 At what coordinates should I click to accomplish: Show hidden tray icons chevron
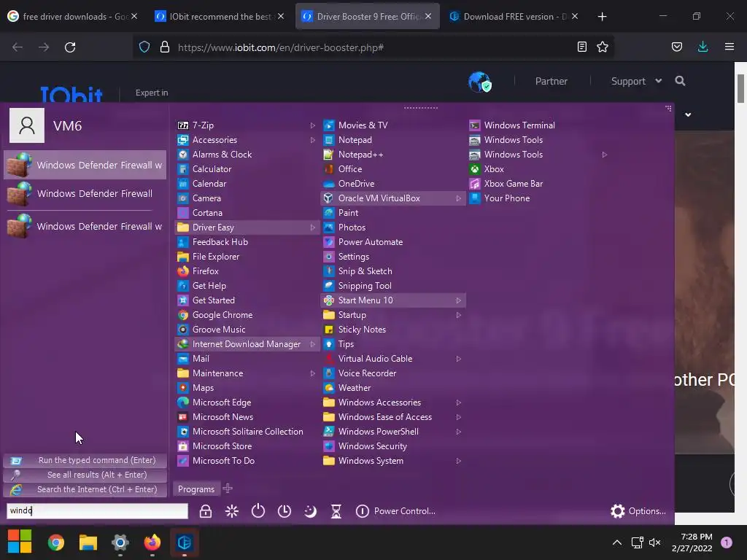(617, 542)
